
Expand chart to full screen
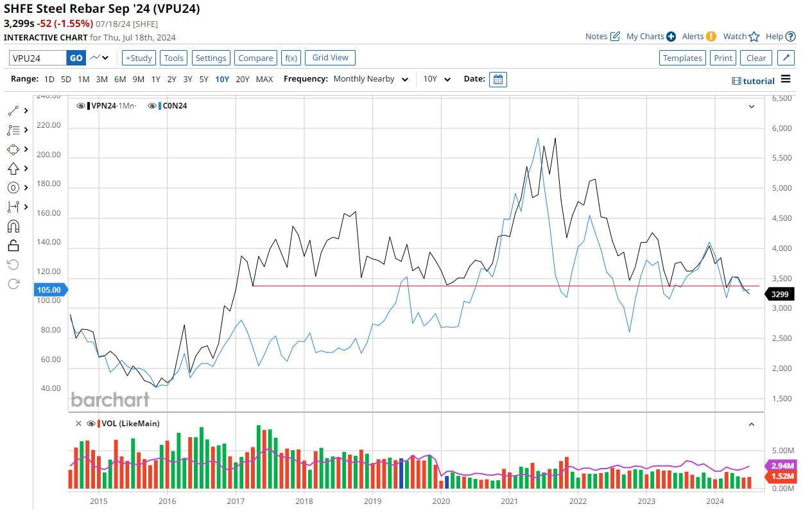(x=786, y=58)
